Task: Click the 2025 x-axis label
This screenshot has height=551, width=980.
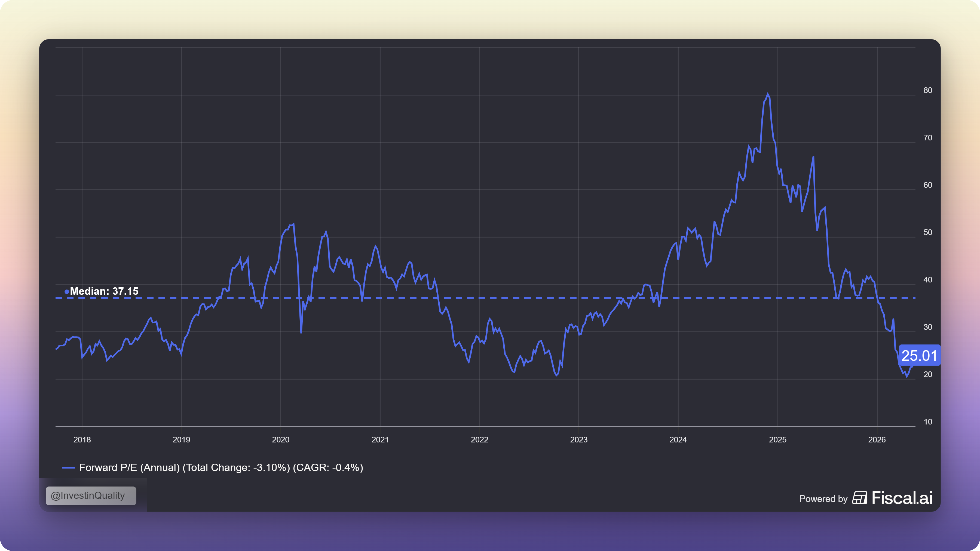Action: pos(778,440)
